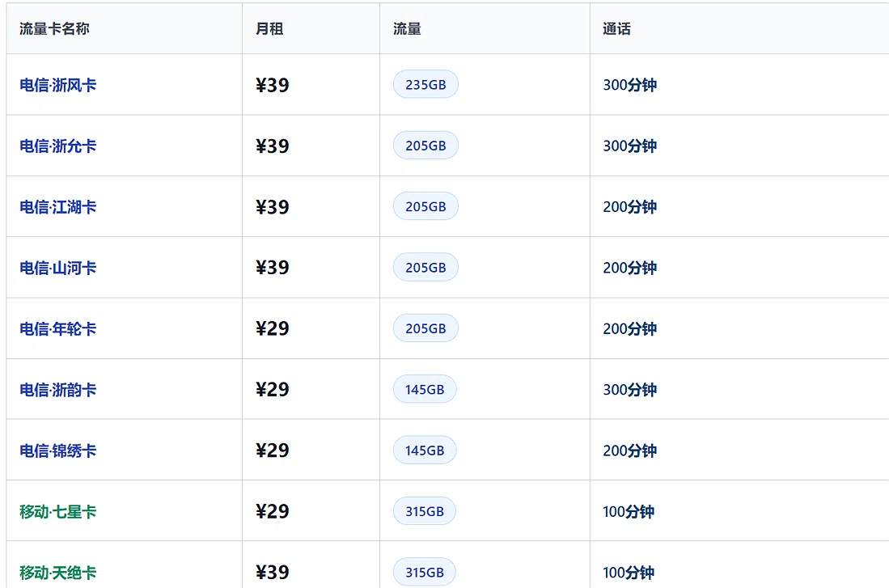
Task: Click the 205GB badge in 江湖卡 row
Action: click(425, 206)
